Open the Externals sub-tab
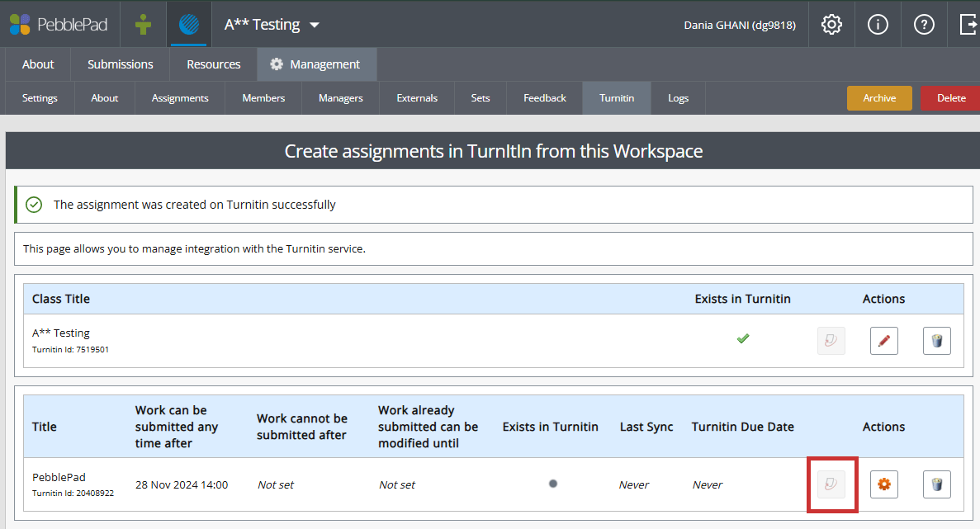Viewport: 980px width, 529px height. click(417, 98)
